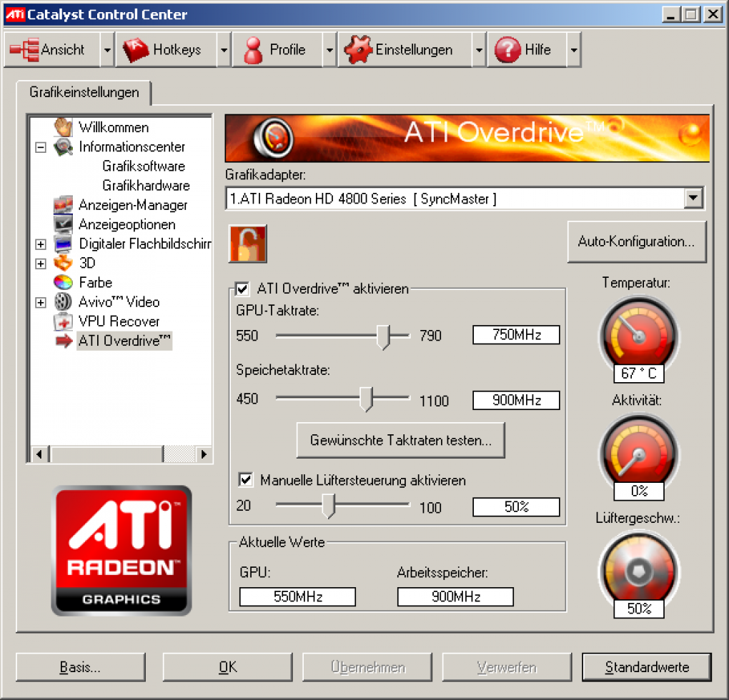The image size is (729, 700).
Task: Click the Temperatur gauge dial
Action: (x=639, y=333)
